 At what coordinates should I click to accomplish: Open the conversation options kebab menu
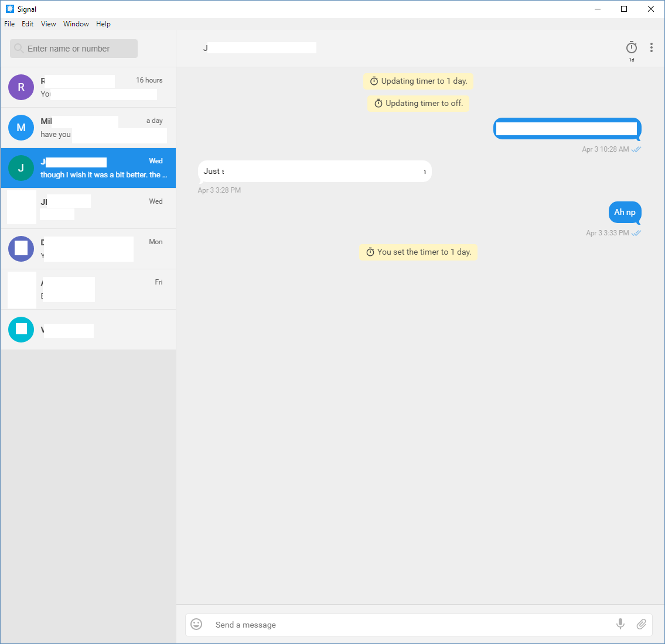pyautogui.click(x=652, y=47)
